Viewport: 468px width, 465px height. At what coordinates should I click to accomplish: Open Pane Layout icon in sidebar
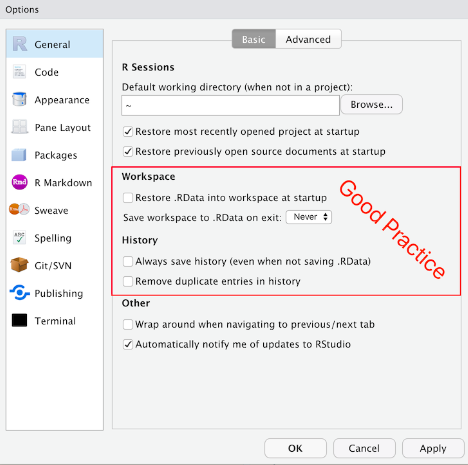19,127
